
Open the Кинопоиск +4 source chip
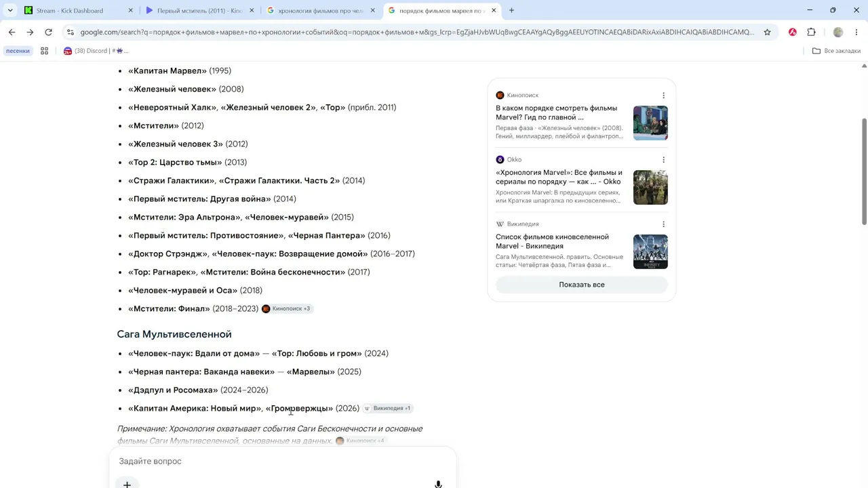coord(361,441)
